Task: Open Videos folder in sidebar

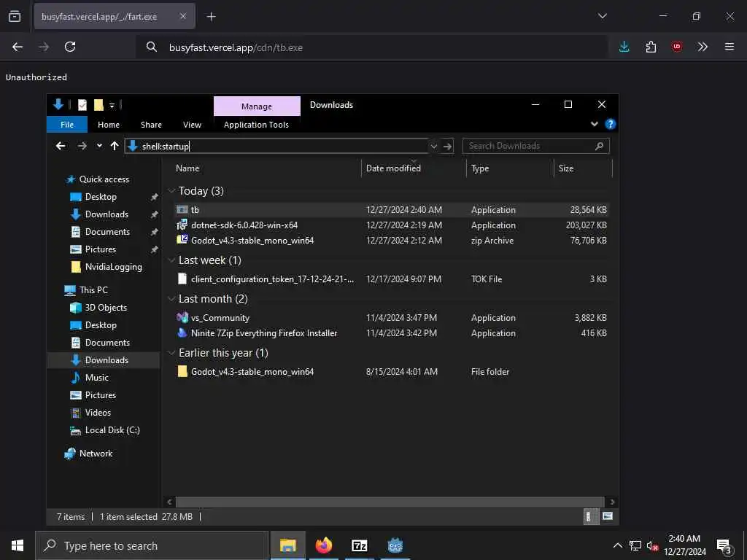Action: (98, 413)
